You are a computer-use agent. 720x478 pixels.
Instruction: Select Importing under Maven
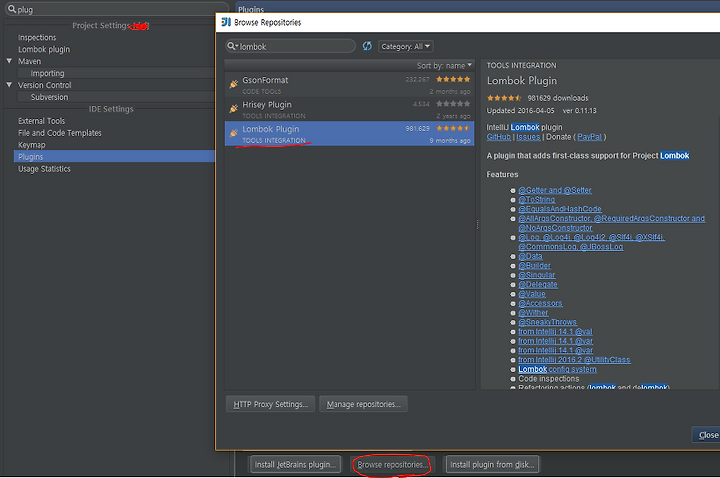click(x=47, y=73)
